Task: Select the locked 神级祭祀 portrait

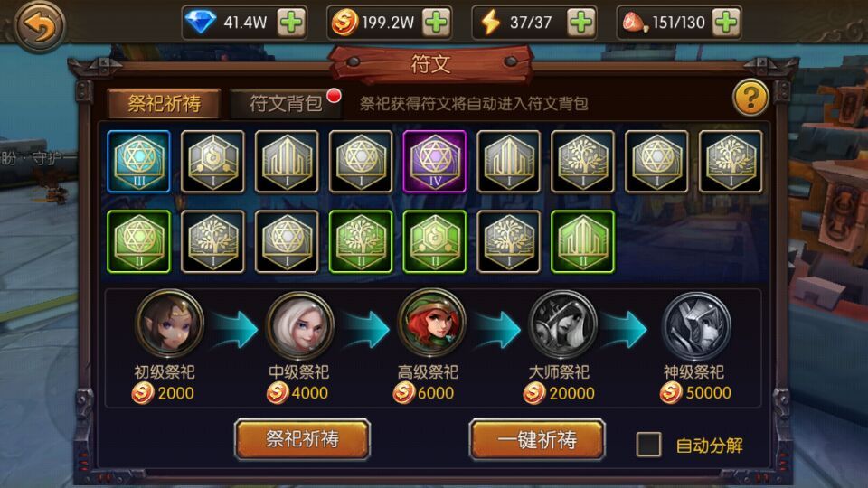Action: [x=696, y=325]
